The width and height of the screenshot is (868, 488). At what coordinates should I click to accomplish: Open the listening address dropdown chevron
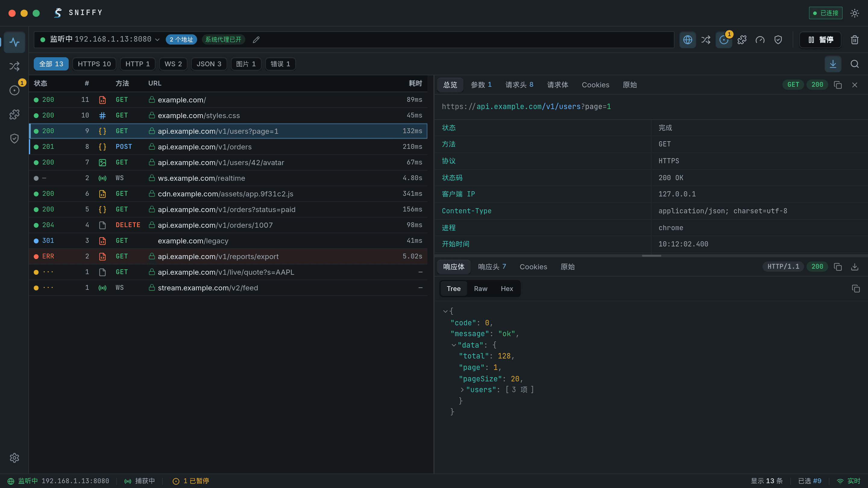point(157,40)
